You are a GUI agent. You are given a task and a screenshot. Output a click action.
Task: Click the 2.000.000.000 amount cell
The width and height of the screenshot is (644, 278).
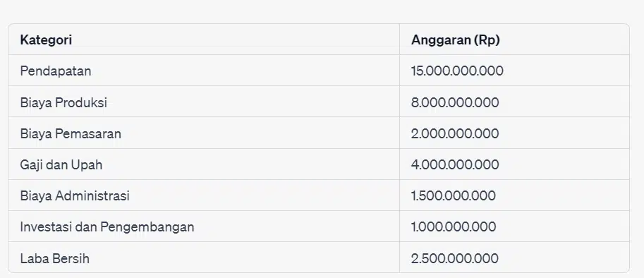(455, 133)
